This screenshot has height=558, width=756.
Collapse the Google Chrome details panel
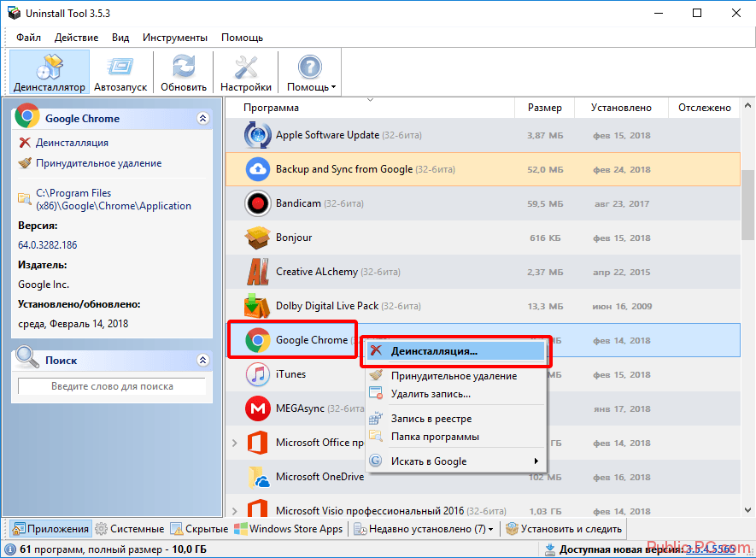(x=202, y=119)
